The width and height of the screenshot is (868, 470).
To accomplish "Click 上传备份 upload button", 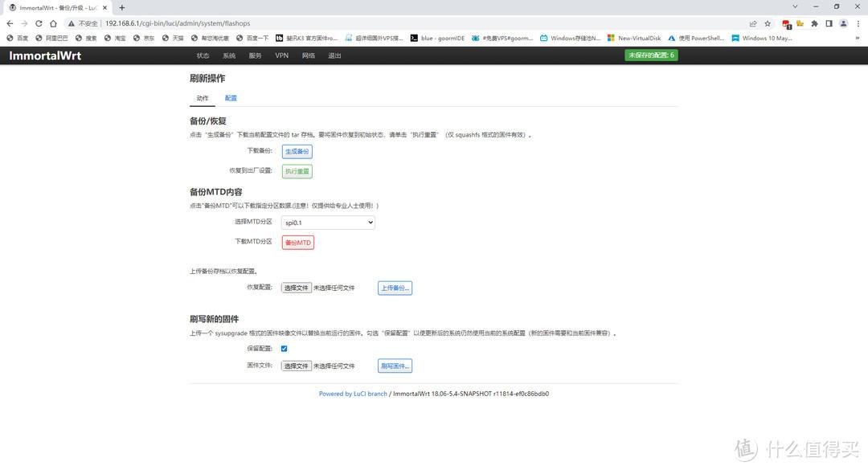I will (395, 288).
